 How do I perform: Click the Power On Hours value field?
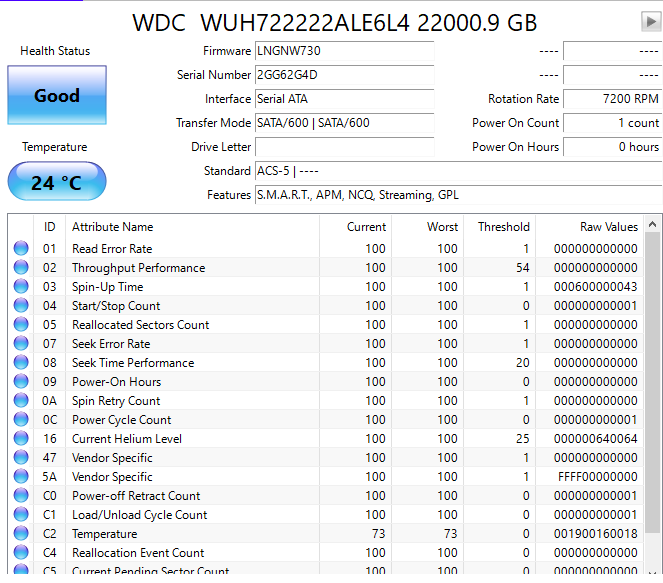[x=613, y=147]
